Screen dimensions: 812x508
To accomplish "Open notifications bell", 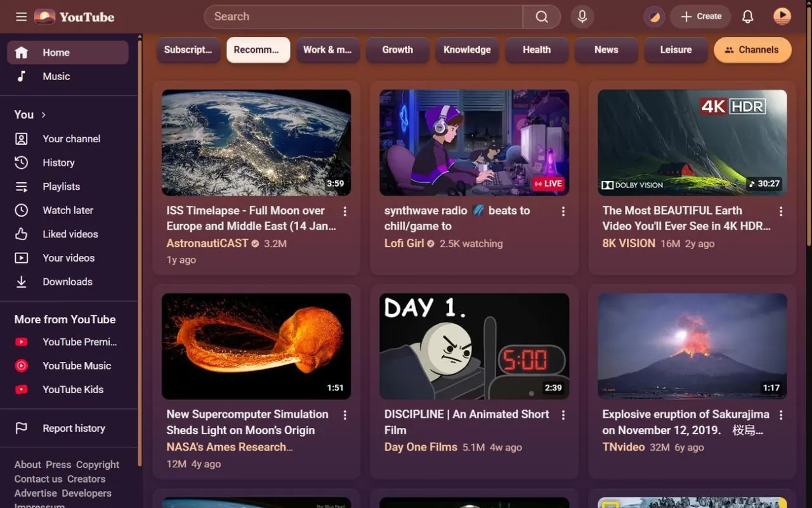I will (748, 17).
